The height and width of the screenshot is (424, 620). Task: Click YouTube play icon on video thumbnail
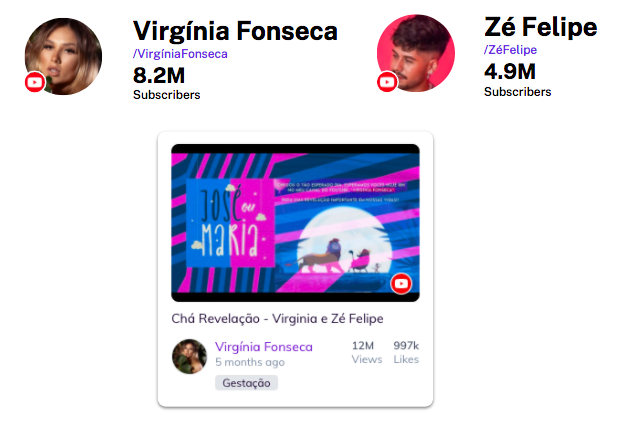(401, 284)
